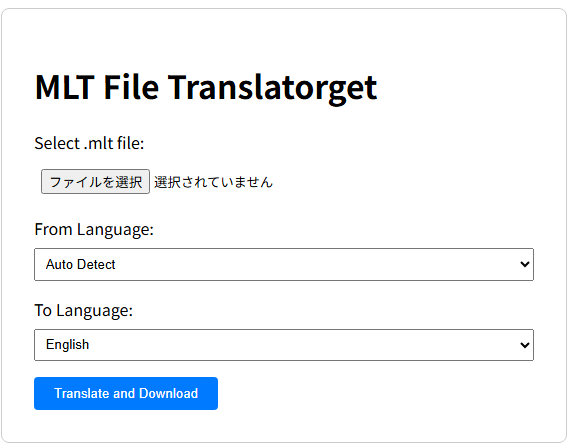This screenshot has height=447, width=569.
Task: Click the "Select .mlt file:" label
Action: pos(89,143)
